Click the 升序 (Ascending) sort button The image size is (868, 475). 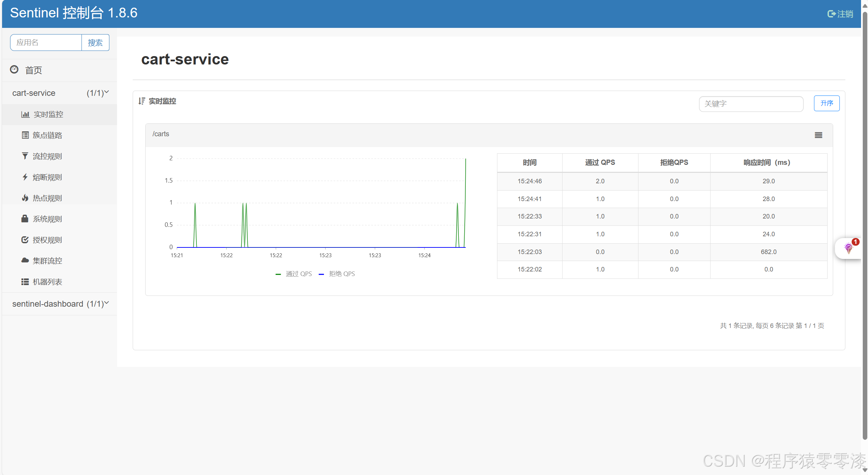coord(826,103)
